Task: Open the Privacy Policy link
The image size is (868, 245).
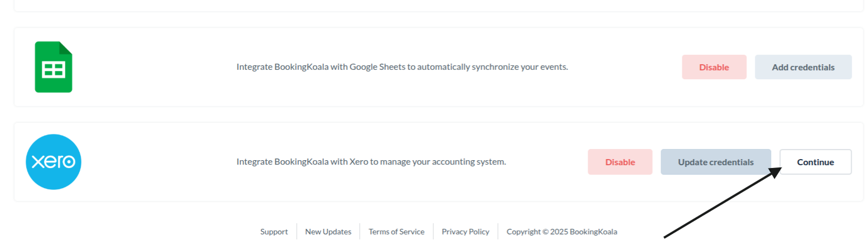Action: pos(465,232)
